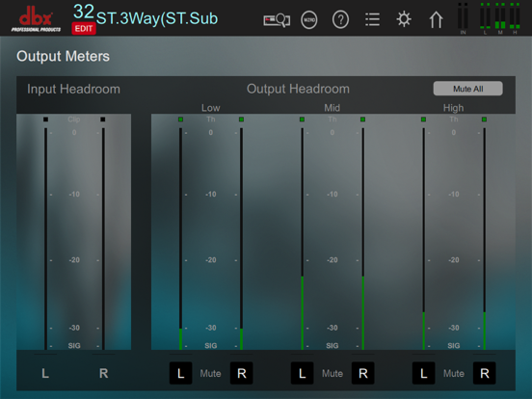Screen dimensions: 532x399
Task: Click the High band label
Action: (453, 108)
